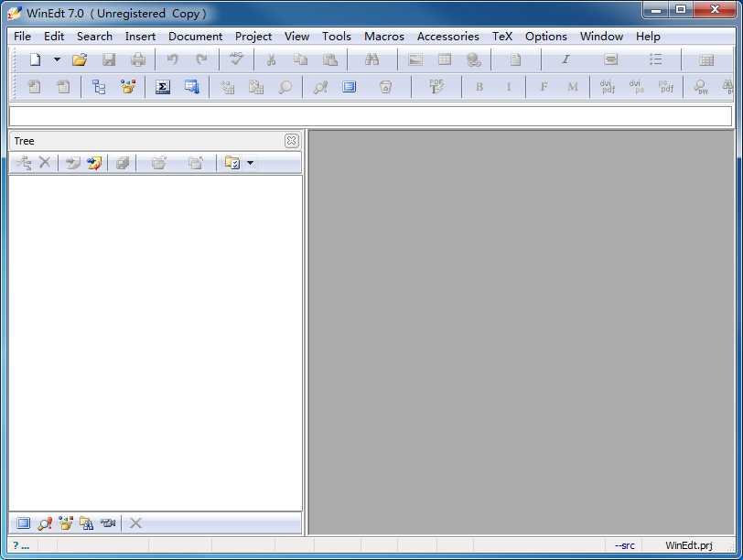743x560 pixels.
Task: Insert a table with the table icon
Action: point(445,59)
